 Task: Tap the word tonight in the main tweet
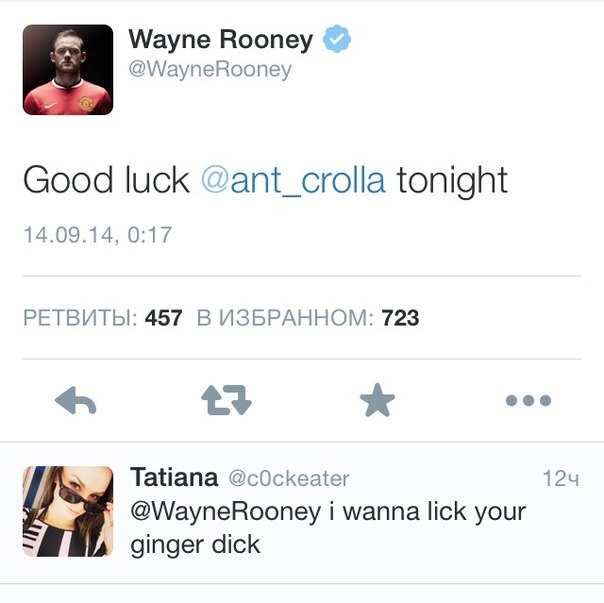(452, 181)
